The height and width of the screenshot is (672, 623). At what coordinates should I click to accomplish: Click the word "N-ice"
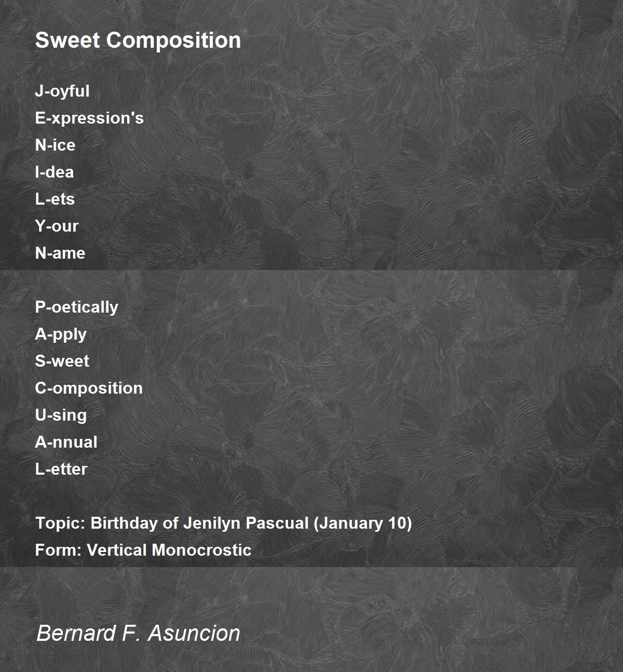55,145
